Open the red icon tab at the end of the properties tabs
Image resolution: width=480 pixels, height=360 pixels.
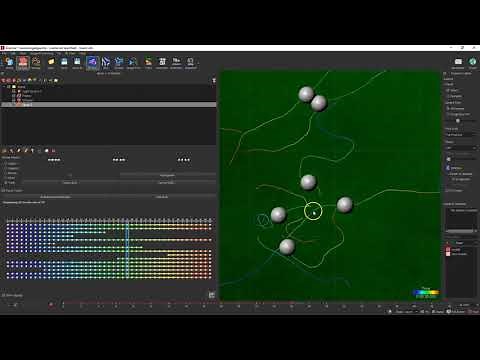[x=53, y=151]
